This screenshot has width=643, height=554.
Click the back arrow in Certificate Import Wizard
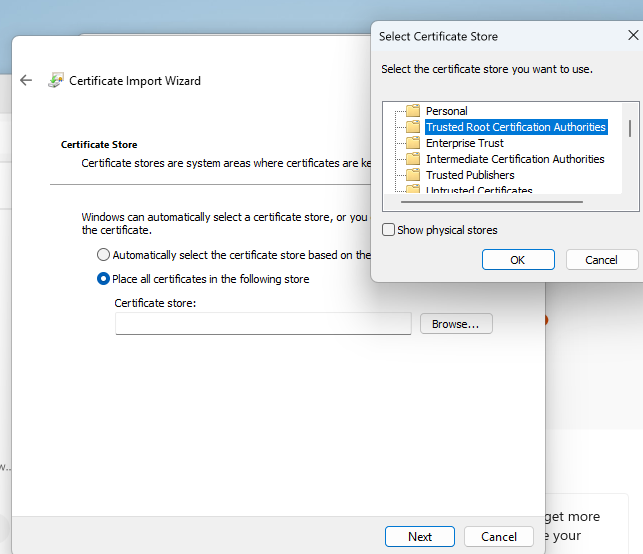[26, 81]
